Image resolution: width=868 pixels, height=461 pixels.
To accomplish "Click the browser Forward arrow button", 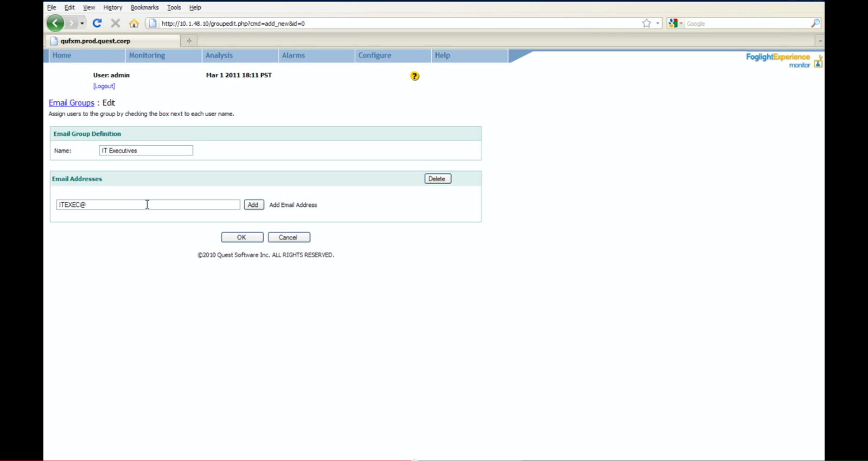I will tap(71, 23).
